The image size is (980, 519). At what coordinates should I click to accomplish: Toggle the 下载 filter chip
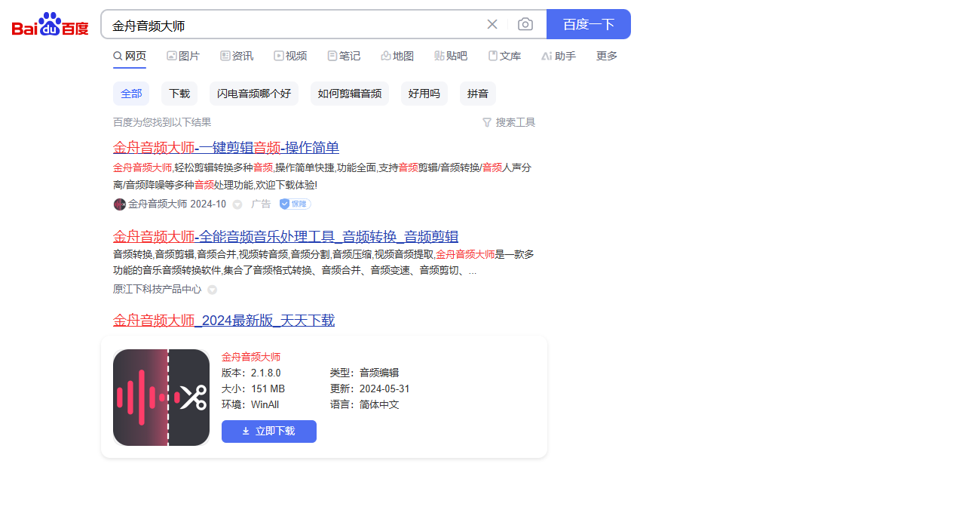[x=179, y=94]
